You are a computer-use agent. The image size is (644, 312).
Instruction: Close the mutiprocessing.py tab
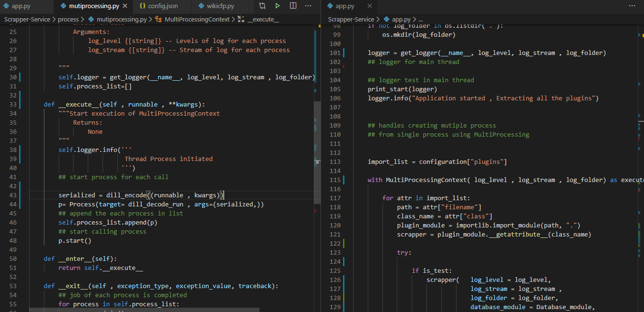[125, 7]
